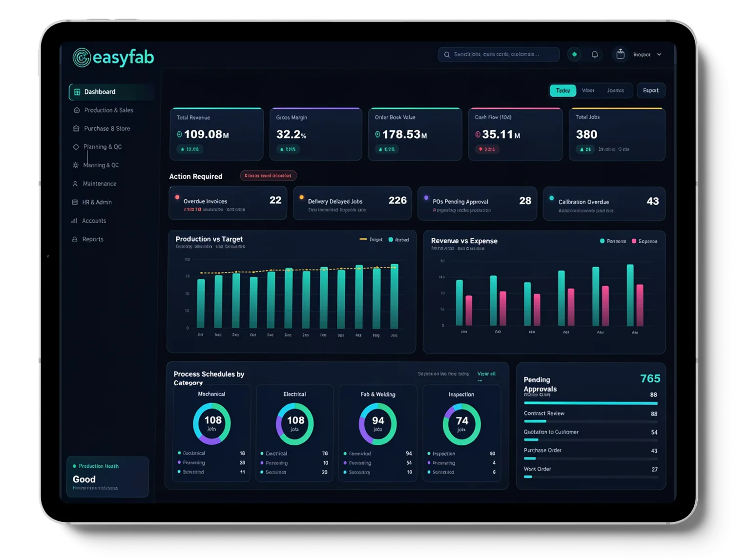Screen dimensions: 750x560
Task: Click the red currency icon beside 35.11M
Action: click(x=478, y=134)
